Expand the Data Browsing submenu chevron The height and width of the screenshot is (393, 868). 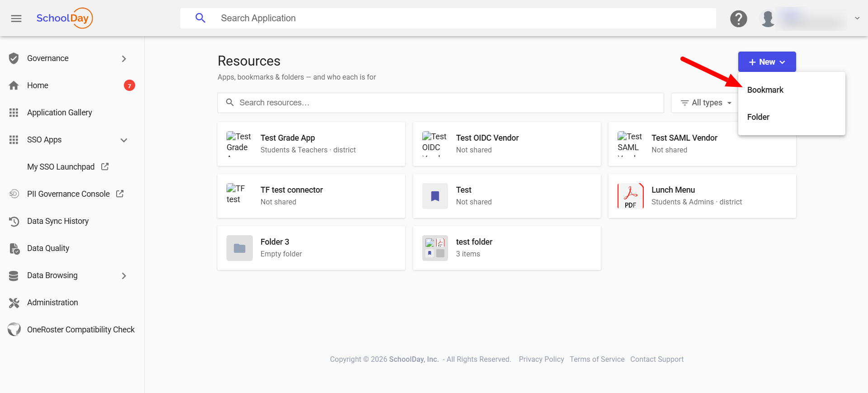pyautogui.click(x=124, y=275)
